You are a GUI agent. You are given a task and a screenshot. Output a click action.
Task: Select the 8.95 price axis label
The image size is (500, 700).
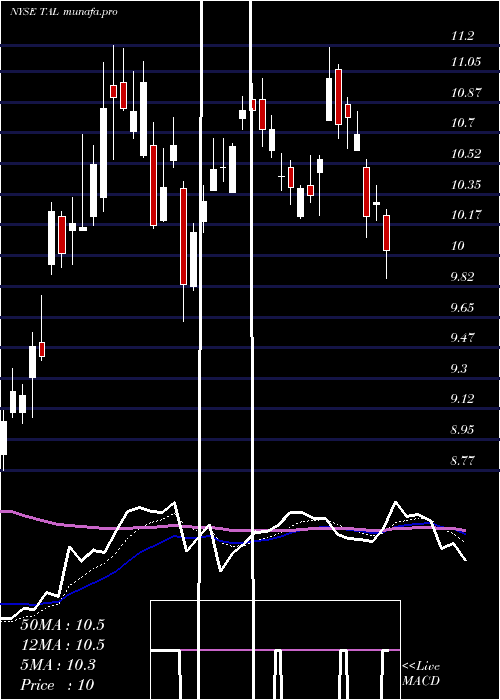[x=462, y=430]
